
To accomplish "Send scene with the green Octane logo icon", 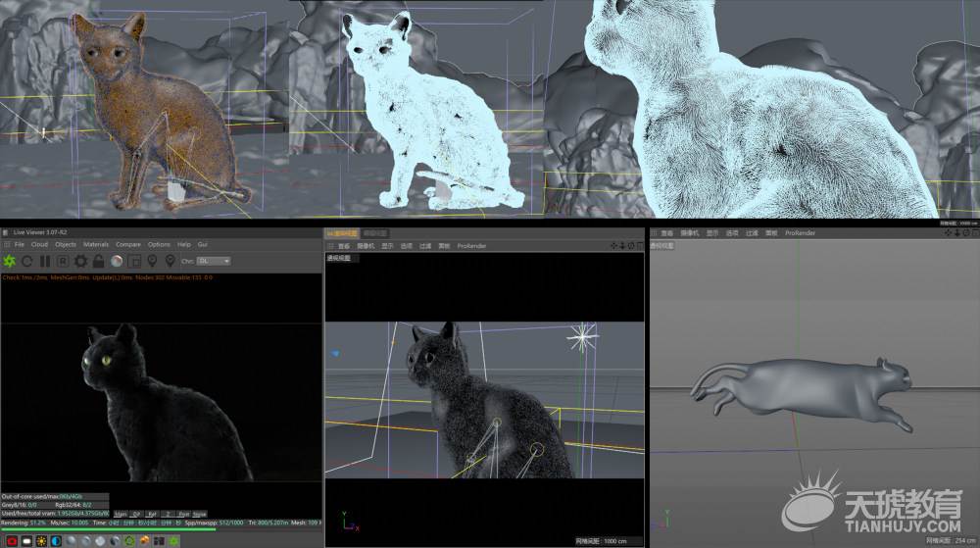I will pos(10,261).
